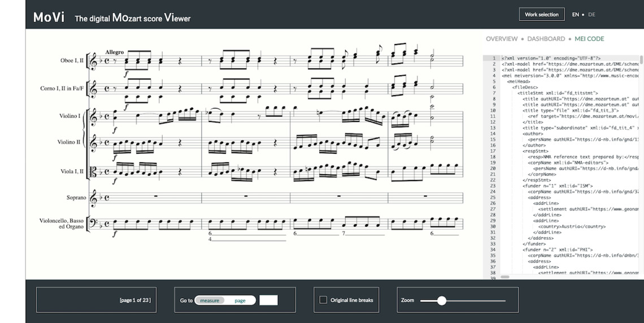The width and height of the screenshot is (644, 323).
Task: Choose the 'measure' option in Go to
Action: (x=210, y=300)
